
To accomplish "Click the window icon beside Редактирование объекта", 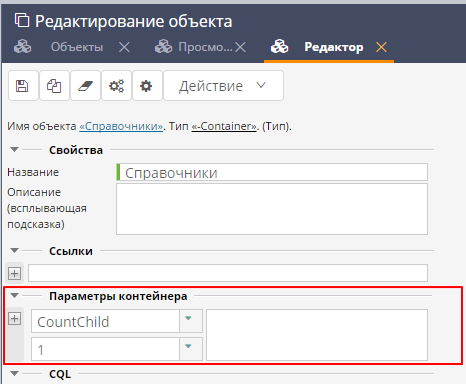I will point(22,20).
